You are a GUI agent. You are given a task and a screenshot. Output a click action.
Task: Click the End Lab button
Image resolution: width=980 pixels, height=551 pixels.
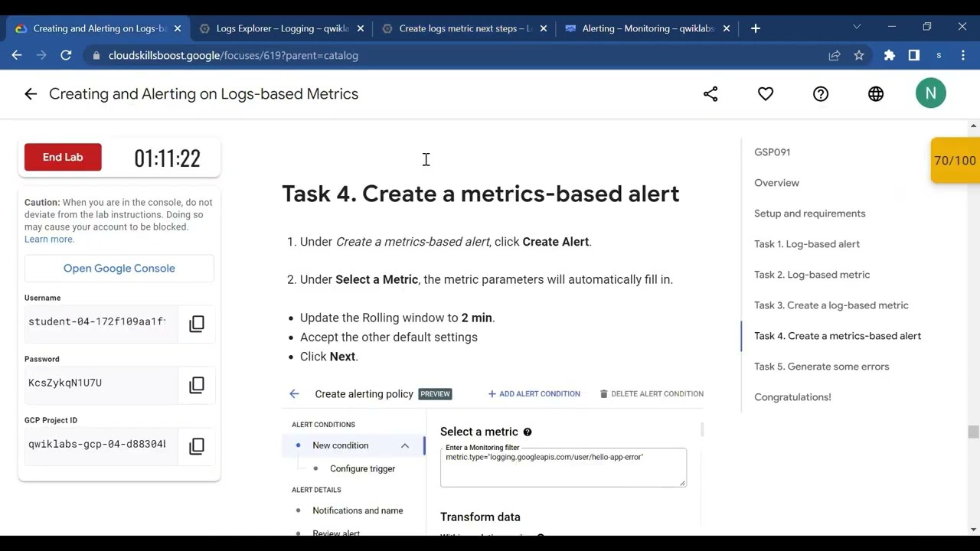(x=63, y=157)
